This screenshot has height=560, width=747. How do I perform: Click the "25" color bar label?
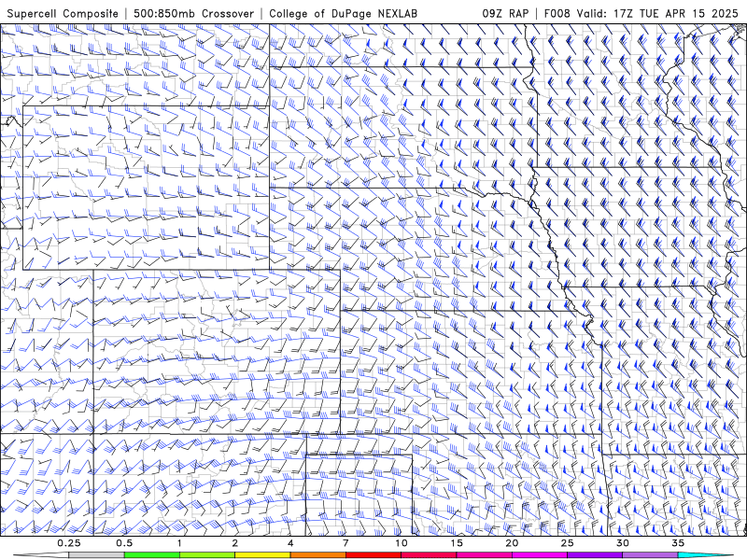(568, 543)
